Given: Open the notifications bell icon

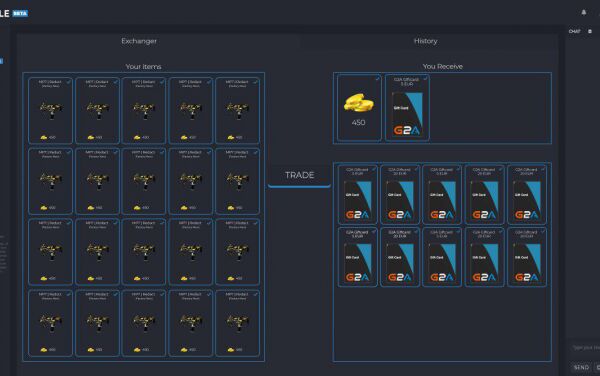Looking at the screenshot, I should coord(584,13).
